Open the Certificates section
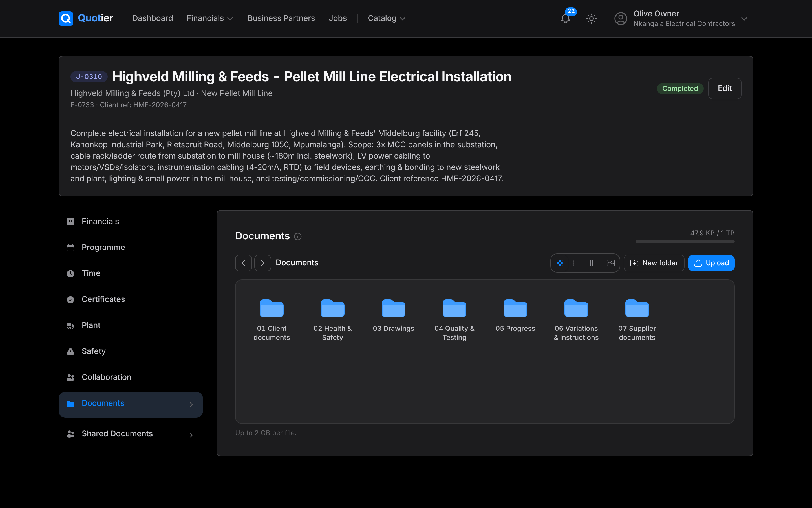Image resolution: width=812 pixels, height=508 pixels. coord(131,299)
